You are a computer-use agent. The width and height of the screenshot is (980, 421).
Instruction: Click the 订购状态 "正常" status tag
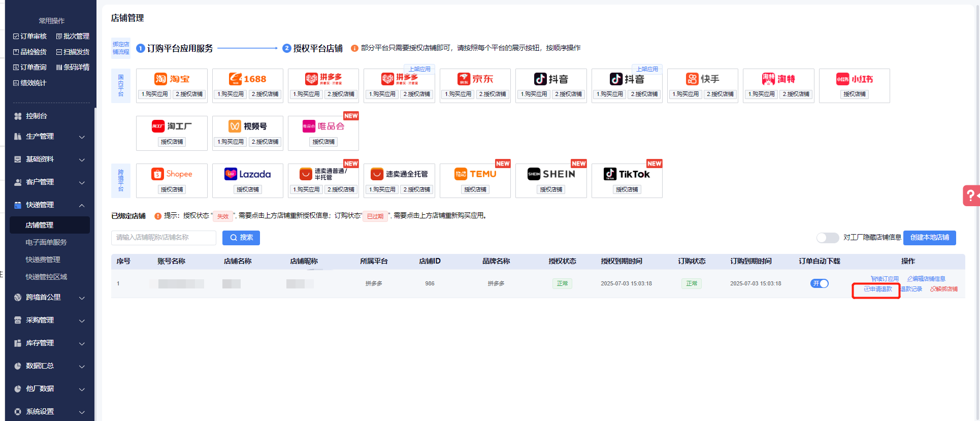click(x=692, y=283)
